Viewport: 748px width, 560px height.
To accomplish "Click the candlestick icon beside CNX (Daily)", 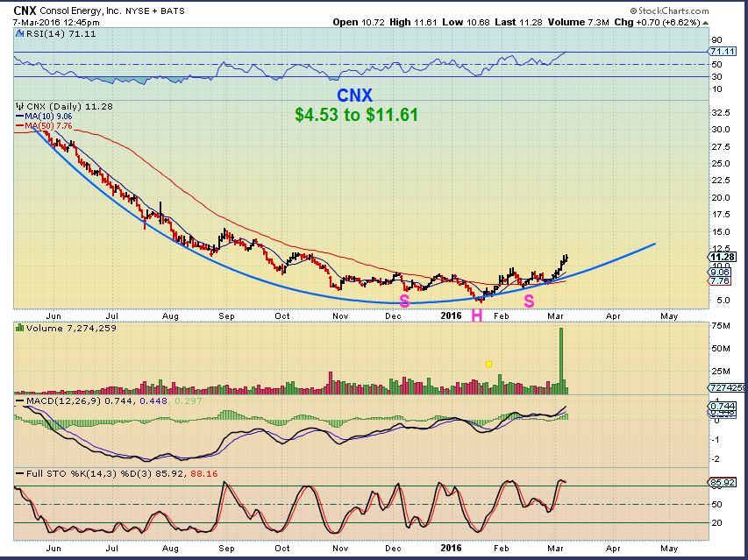I will tap(19, 106).
